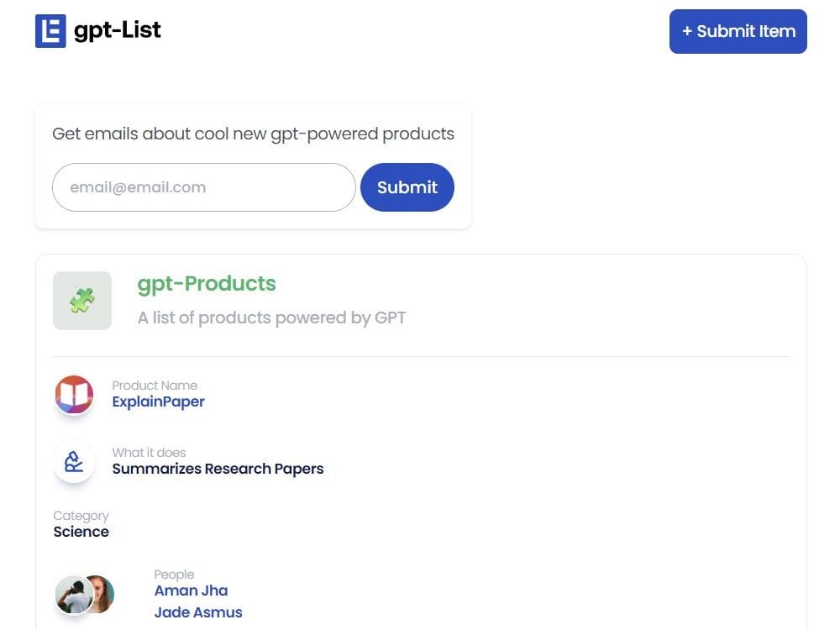Click the Science category label
840x630 pixels.
click(x=81, y=532)
